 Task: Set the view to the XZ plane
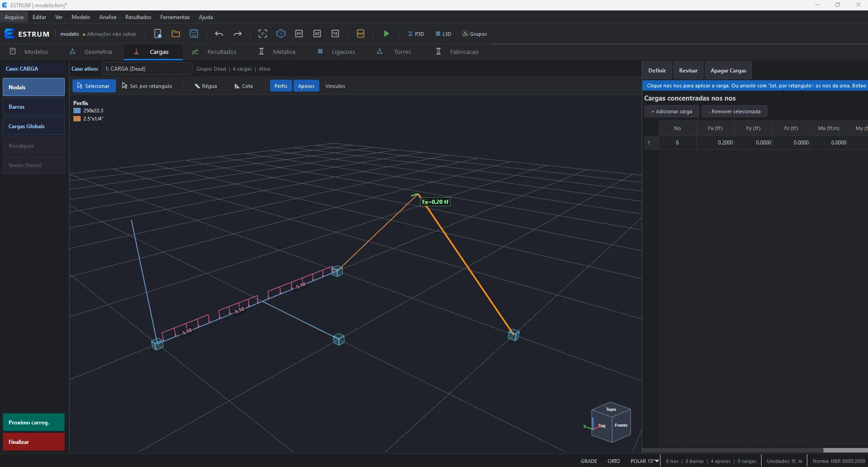coord(317,34)
